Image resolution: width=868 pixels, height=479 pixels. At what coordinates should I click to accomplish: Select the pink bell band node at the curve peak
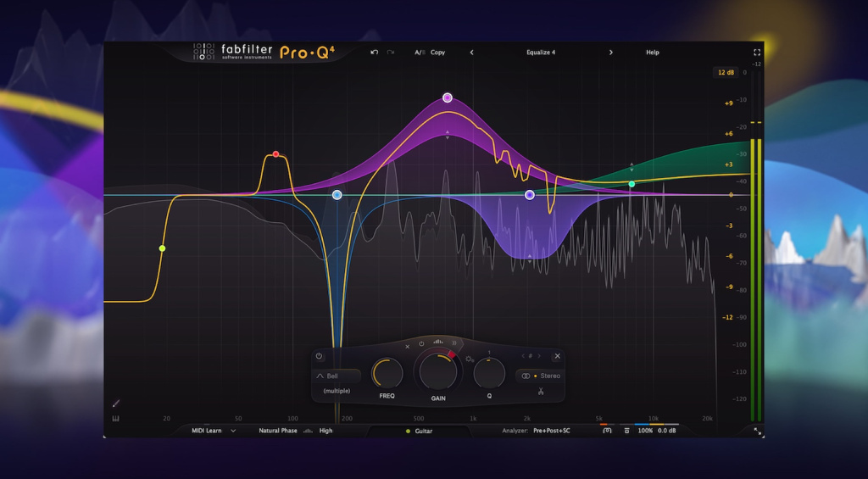[448, 98]
